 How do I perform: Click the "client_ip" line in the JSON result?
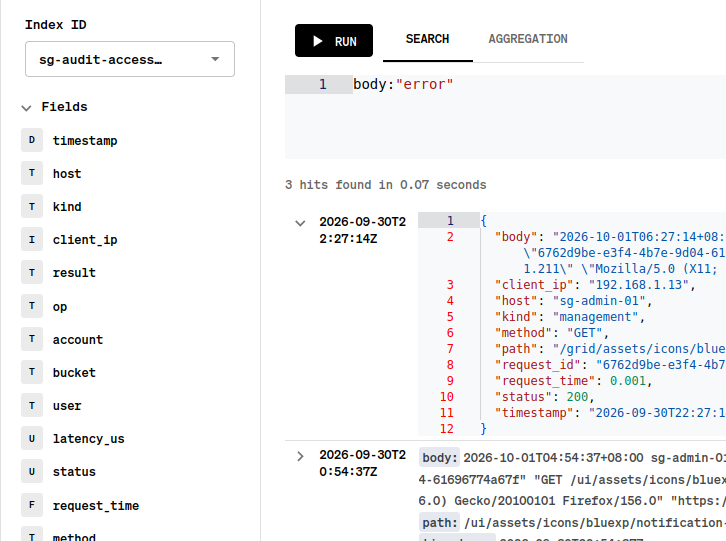click(595, 284)
